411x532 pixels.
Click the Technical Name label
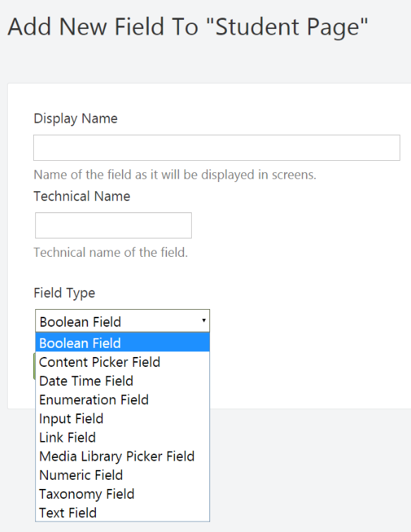82,196
